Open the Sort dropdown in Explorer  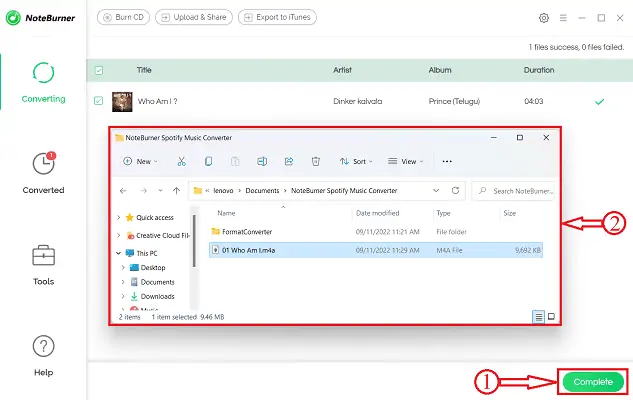coord(356,161)
